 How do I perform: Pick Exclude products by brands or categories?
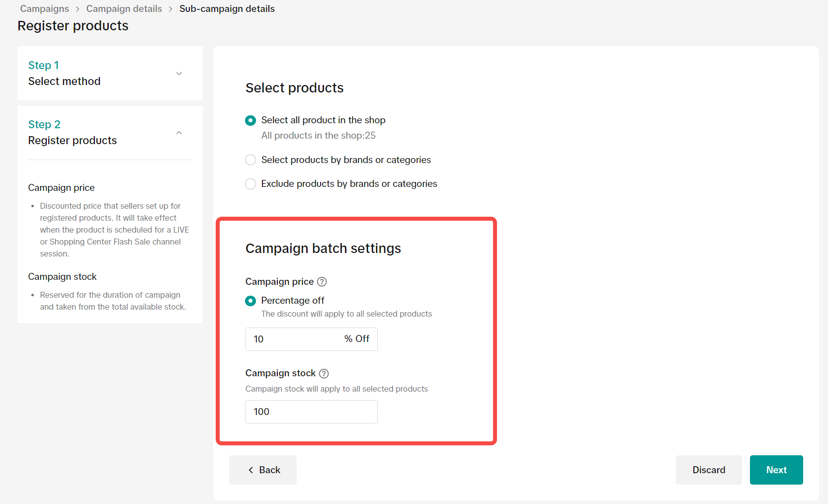coord(251,184)
